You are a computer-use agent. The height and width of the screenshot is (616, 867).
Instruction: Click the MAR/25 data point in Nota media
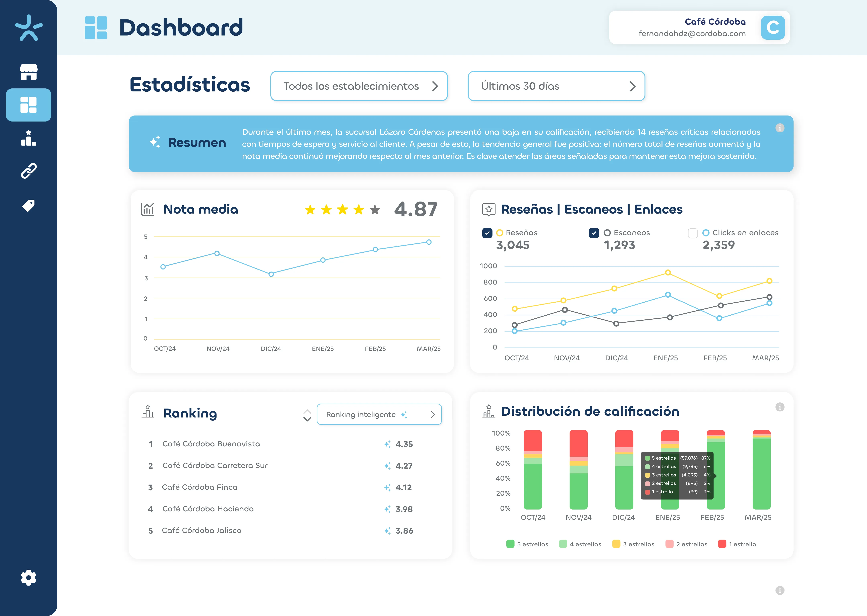coord(428,242)
